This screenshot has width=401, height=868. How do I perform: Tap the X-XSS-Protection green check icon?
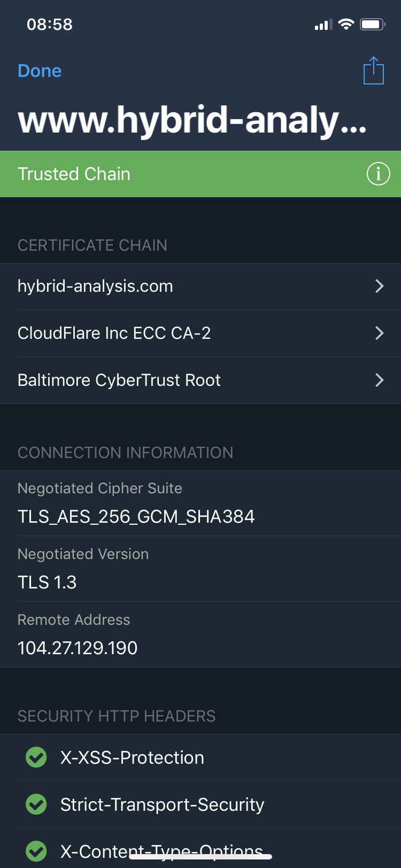[36, 757]
